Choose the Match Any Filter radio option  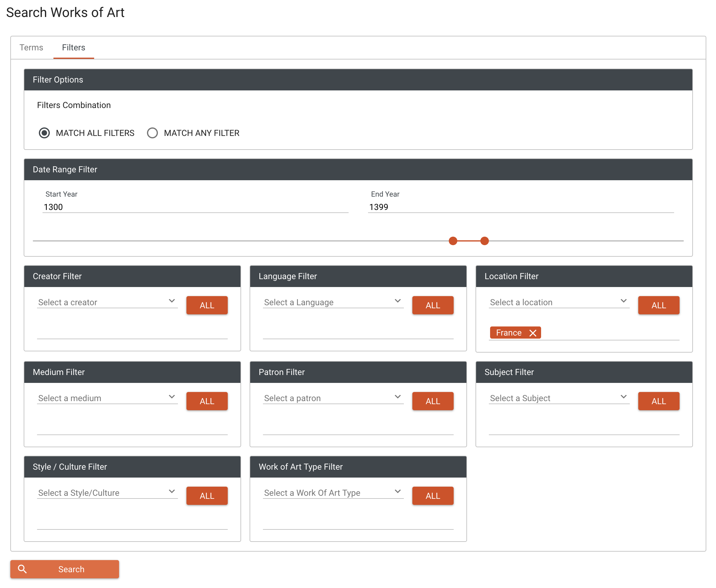point(152,133)
